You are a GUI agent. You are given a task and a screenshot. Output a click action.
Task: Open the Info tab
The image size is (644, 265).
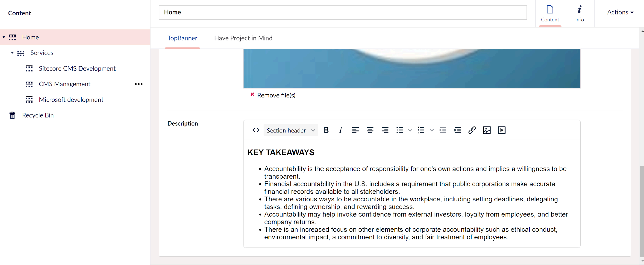click(579, 13)
